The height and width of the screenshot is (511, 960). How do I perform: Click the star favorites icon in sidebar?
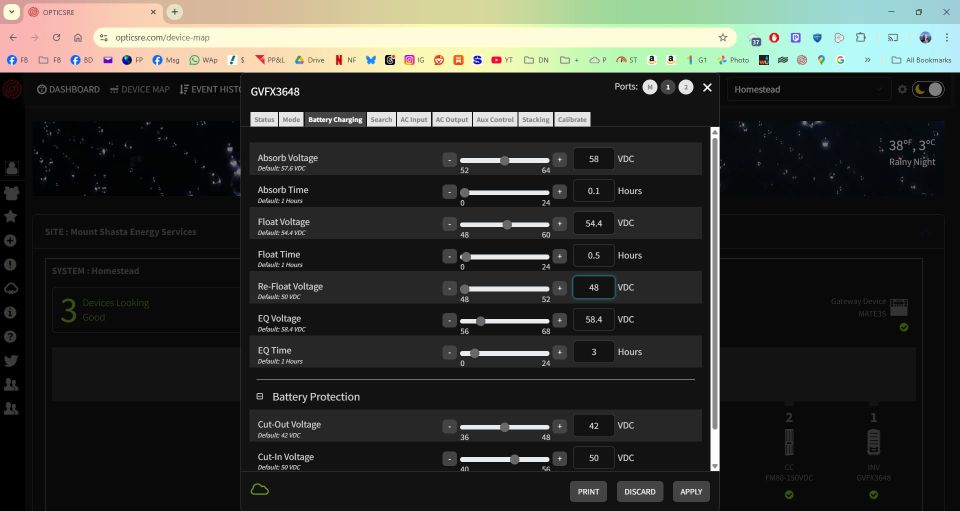[11, 216]
